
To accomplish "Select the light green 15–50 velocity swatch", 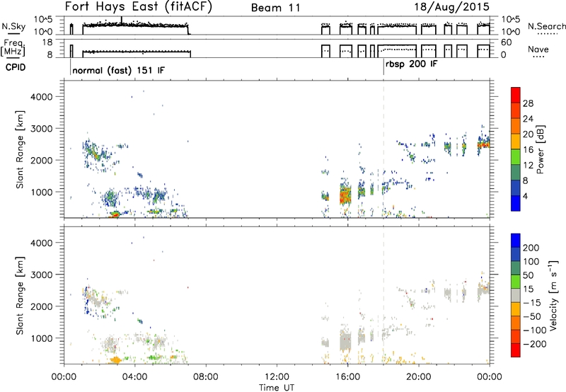I will coord(516,282).
